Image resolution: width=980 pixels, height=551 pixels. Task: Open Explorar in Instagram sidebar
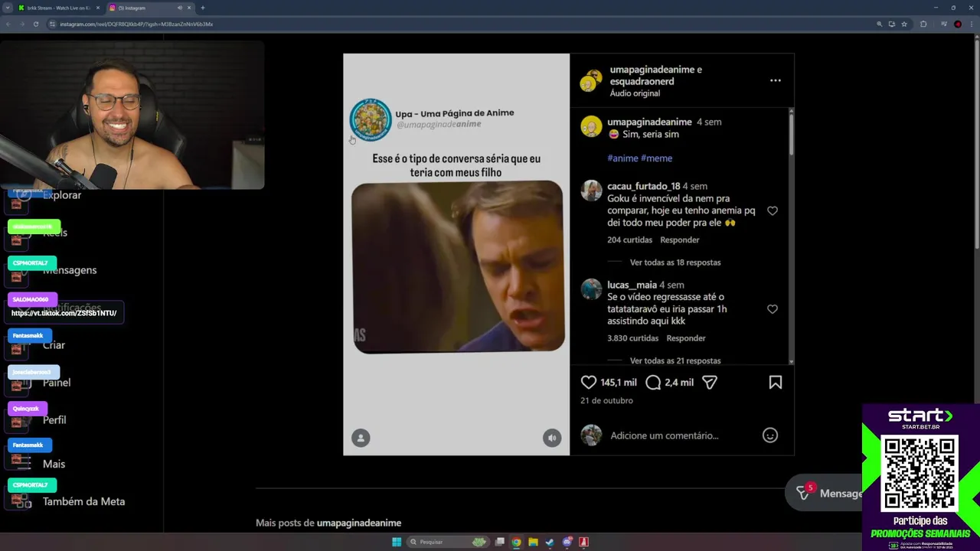(62, 195)
